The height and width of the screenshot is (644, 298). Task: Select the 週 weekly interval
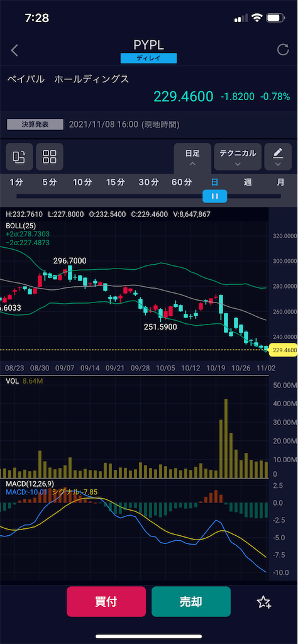248,182
